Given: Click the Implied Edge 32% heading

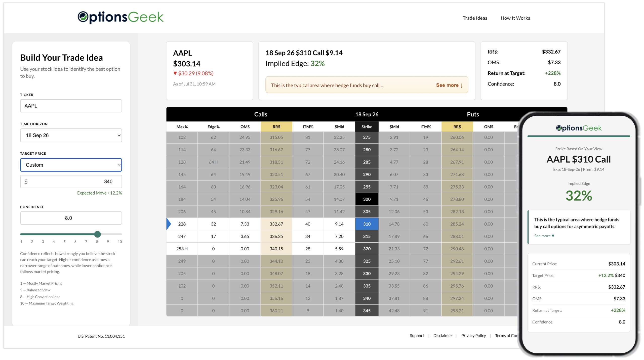Looking at the screenshot, I should pyautogui.click(x=295, y=63).
